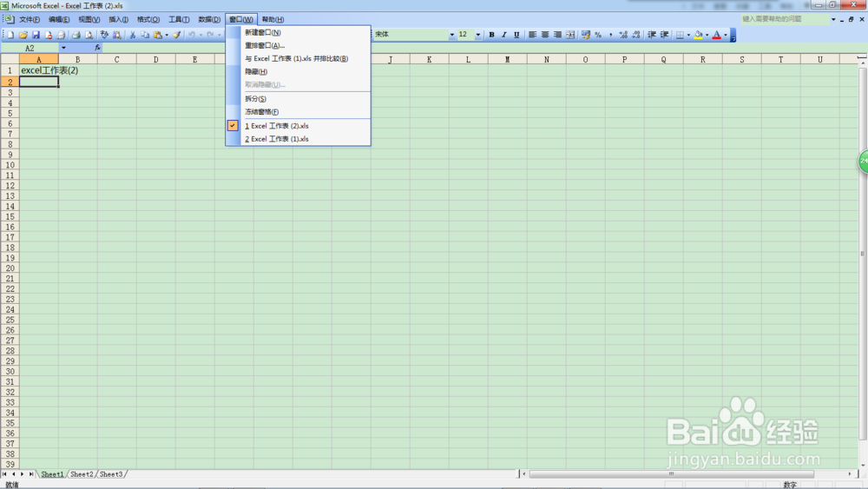
Task: Click the Merge and Center icon
Action: tap(570, 35)
